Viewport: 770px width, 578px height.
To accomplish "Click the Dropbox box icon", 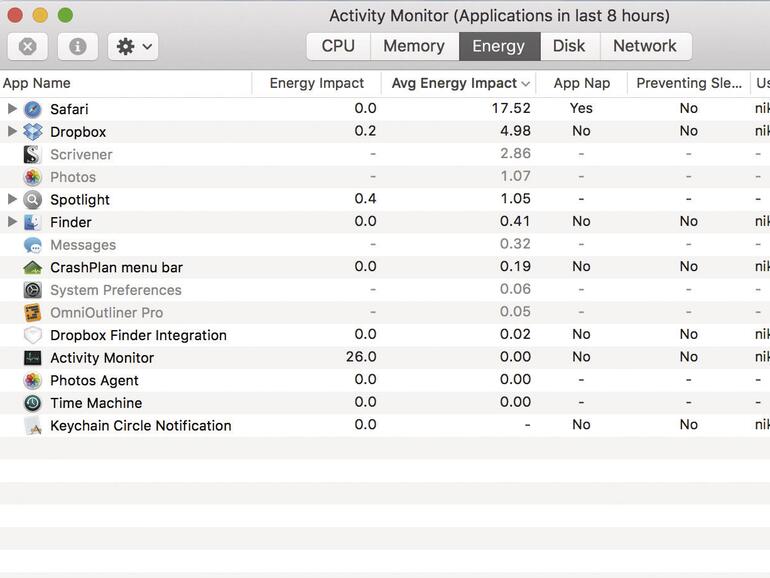I will 33,132.
